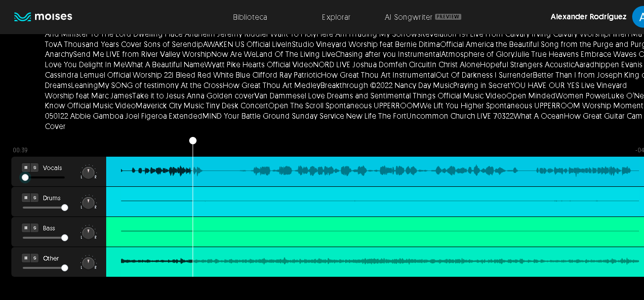Mute the Vocals track

click(26, 168)
